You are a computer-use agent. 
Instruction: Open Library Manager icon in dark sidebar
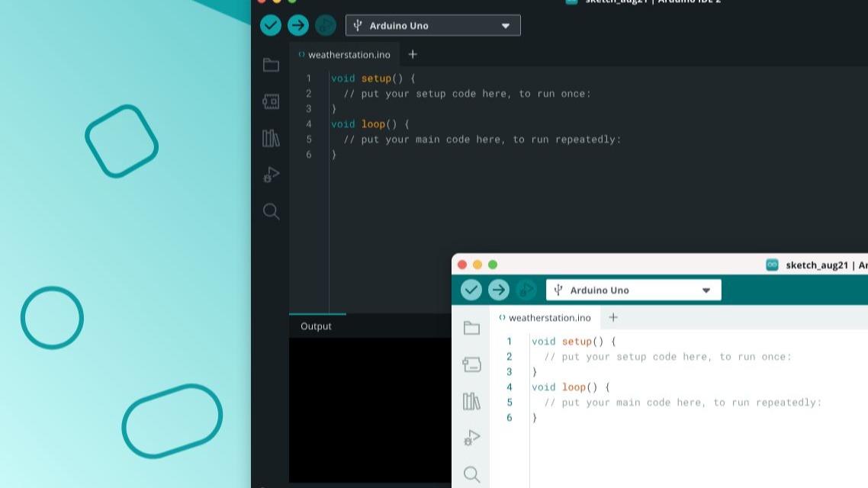pos(271,138)
